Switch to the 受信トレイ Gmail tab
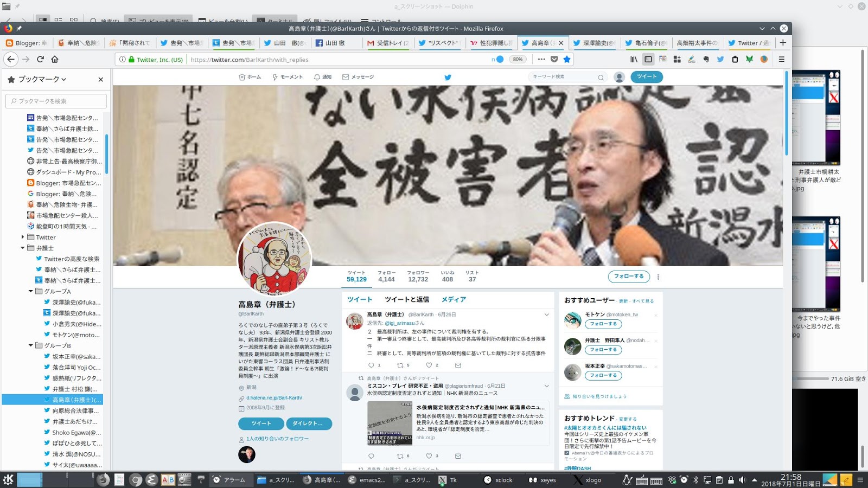The image size is (868, 488). pos(388,43)
